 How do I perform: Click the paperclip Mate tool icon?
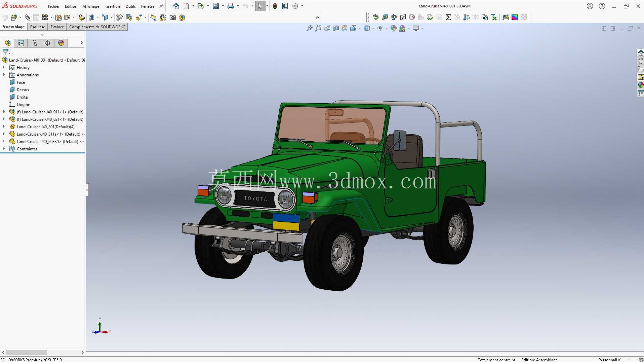(28, 17)
